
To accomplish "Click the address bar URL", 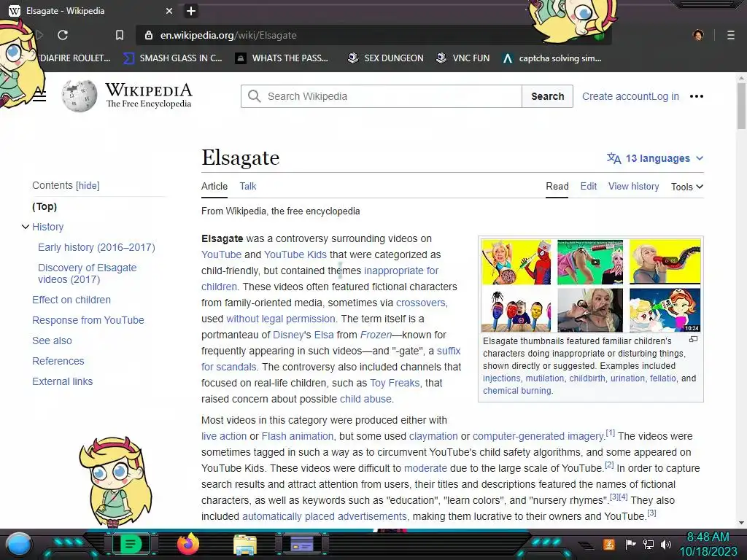I will 228,35.
